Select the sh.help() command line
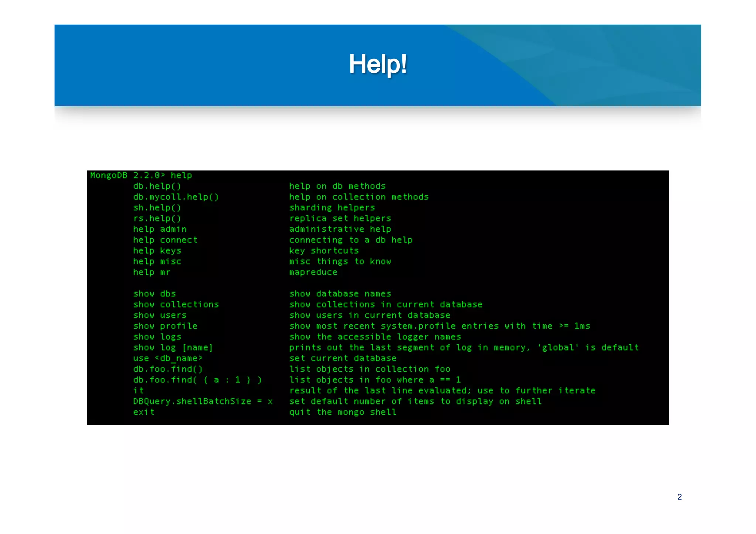Screen dimensions: 756x534 [x=157, y=208]
